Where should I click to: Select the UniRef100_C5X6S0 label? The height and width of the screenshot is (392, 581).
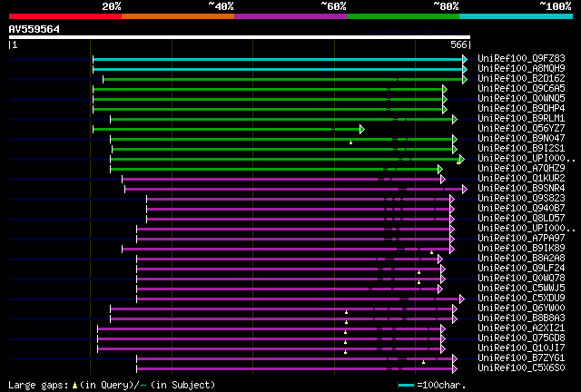(521, 368)
